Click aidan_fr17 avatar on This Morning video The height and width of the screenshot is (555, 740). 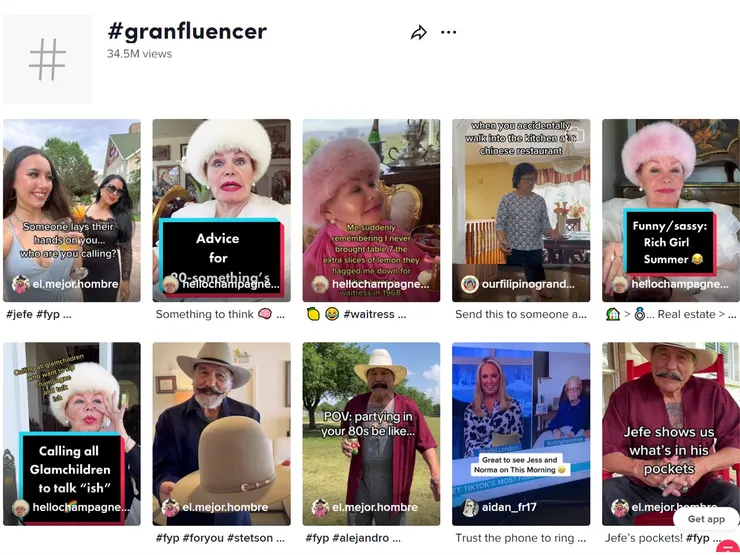pyautogui.click(x=470, y=507)
